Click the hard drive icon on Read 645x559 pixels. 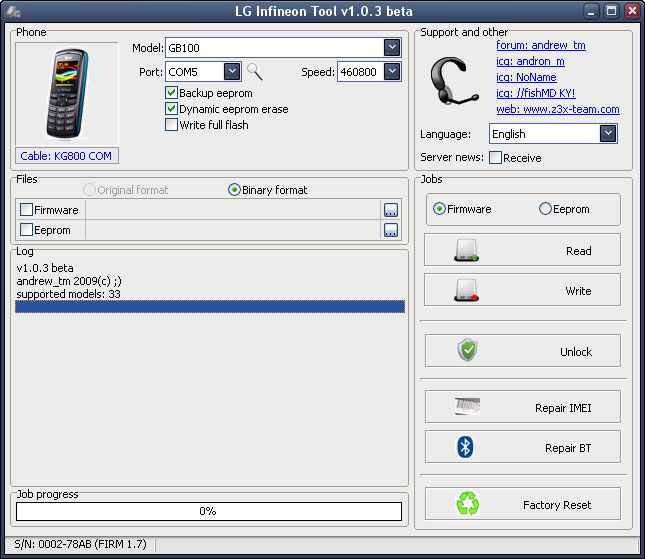click(x=466, y=250)
